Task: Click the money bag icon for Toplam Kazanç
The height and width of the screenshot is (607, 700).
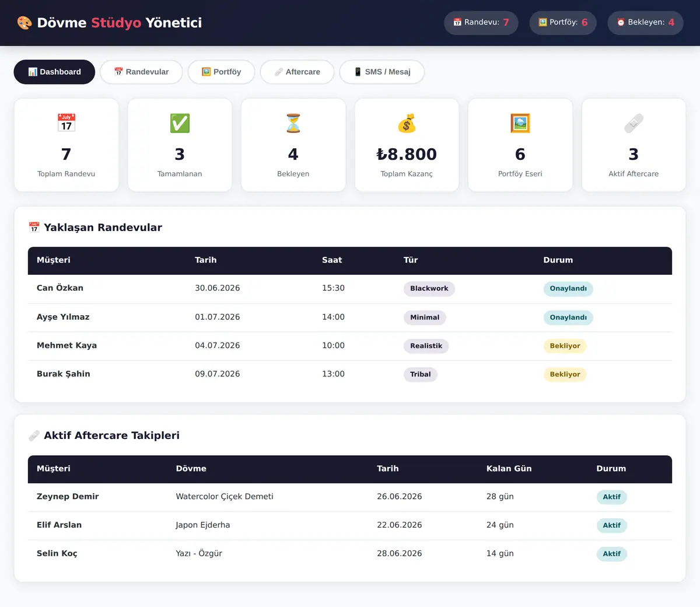Action: 407,123
